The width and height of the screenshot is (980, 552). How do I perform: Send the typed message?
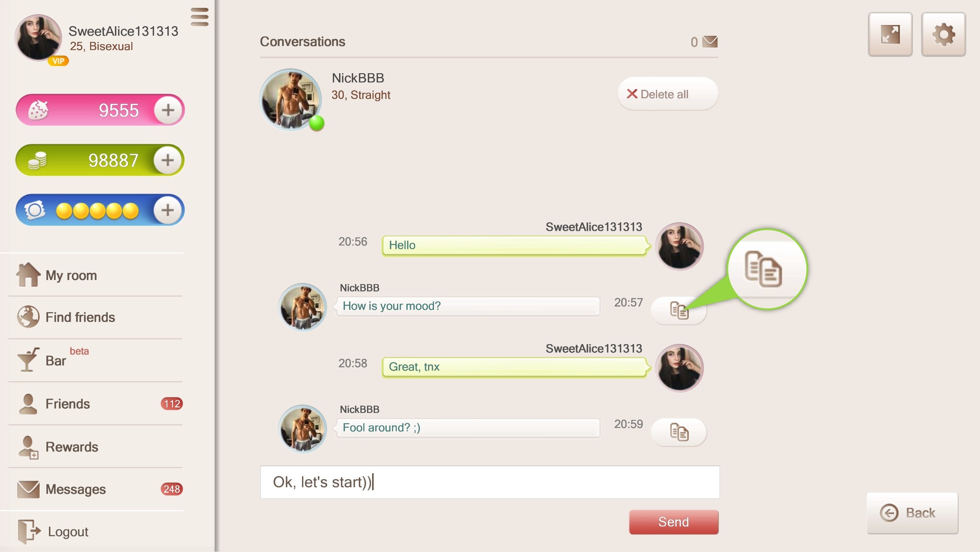tap(674, 522)
